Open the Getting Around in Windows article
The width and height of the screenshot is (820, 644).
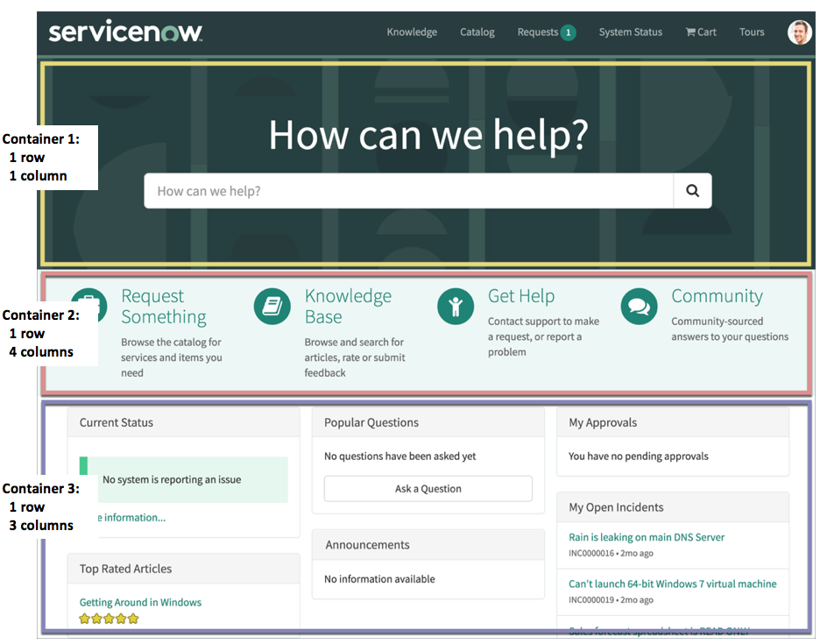[x=140, y=602]
